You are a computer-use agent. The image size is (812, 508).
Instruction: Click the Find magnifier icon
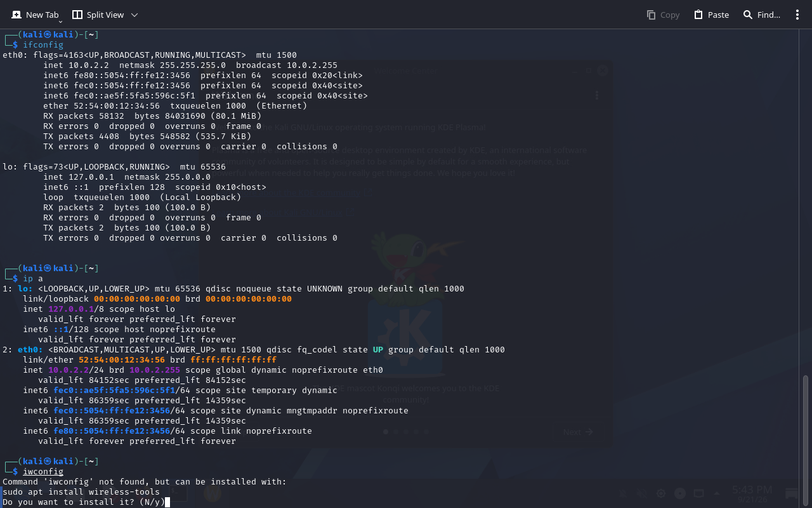coord(748,15)
